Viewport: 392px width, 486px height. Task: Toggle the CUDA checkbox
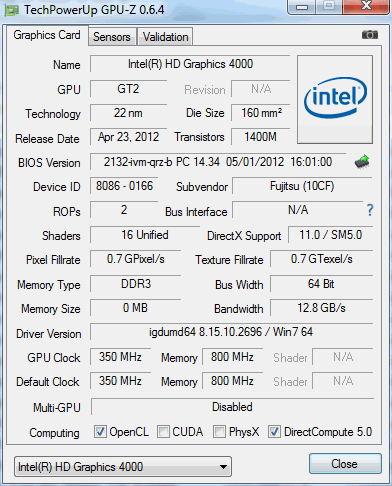point(163,432)
